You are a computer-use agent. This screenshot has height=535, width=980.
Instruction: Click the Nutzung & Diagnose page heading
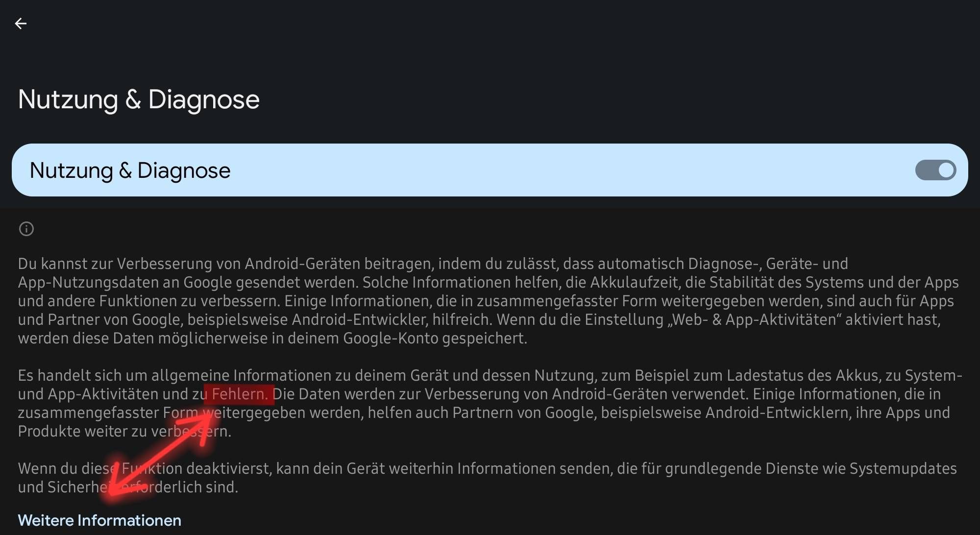click(x=139, y=99)
